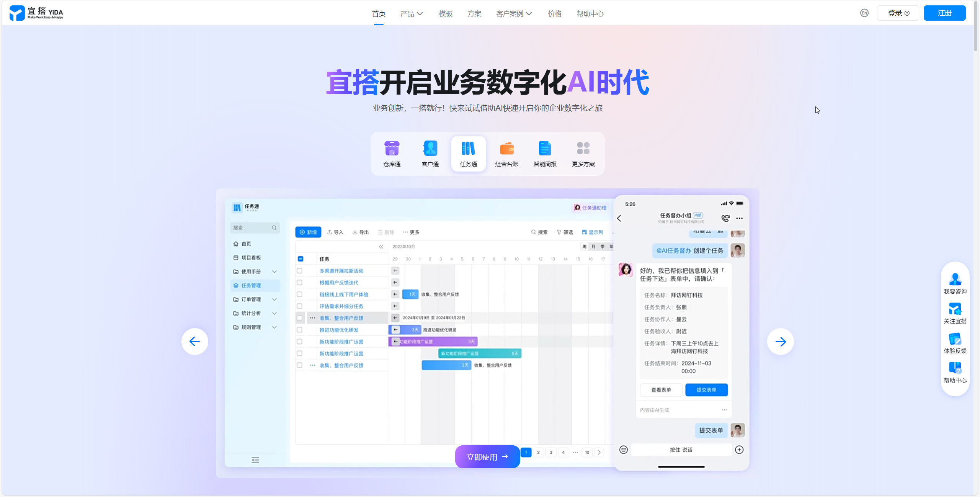
Task: Open the 首页 navigation tab
Action: click(x=379, y=13)
